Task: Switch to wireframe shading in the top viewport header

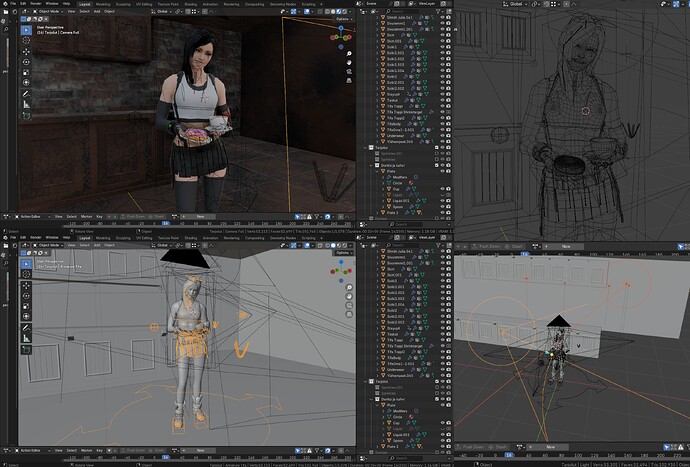Action: (x=328, y=11)
